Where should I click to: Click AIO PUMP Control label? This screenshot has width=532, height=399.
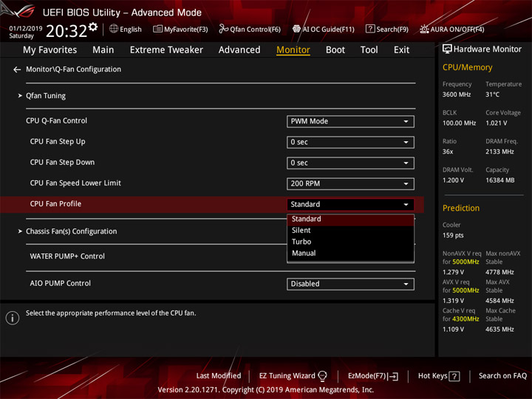(x=61, y=283)
